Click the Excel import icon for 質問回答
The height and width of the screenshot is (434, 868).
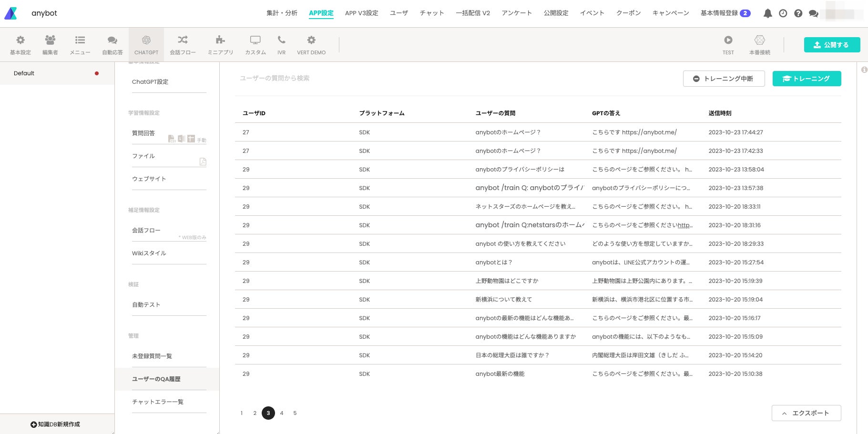pos(182,139)
